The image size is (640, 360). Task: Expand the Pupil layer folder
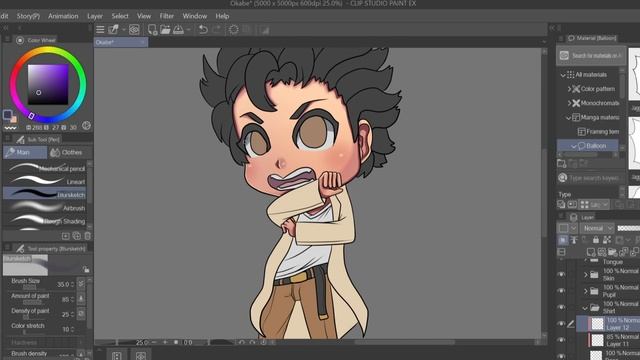click(x=586, y=291)
